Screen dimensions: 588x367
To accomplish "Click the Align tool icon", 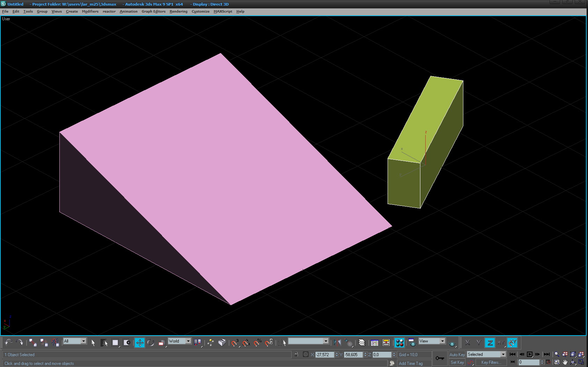I will coord(348,343).
